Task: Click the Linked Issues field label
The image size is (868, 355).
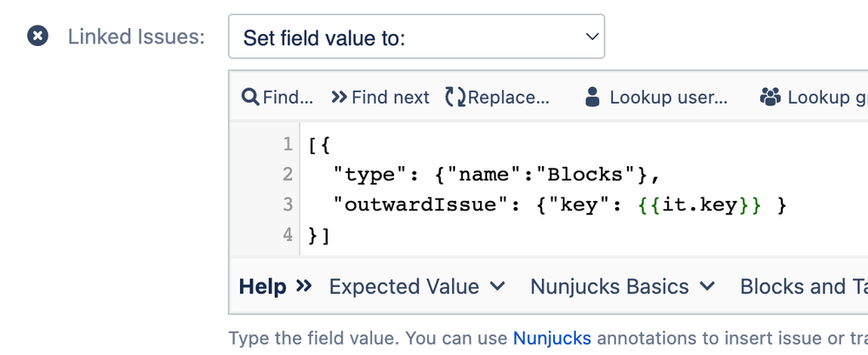Action: click(x=137, y=37)
